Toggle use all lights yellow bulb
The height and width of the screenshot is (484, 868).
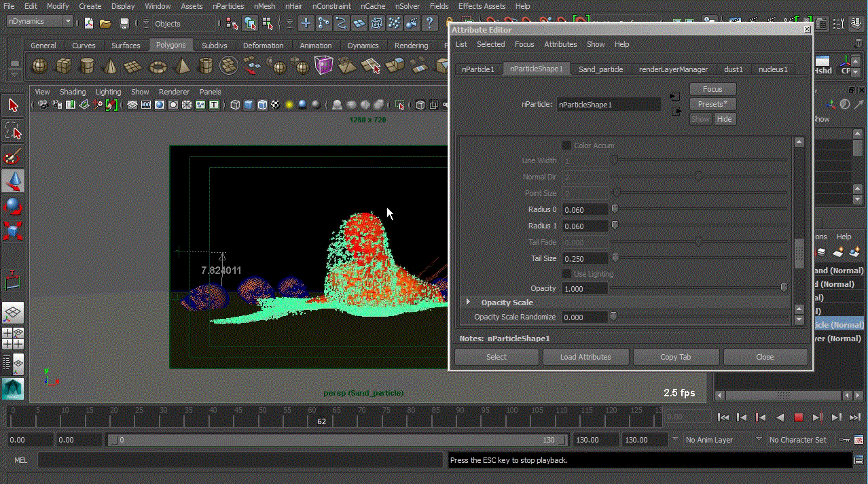[289, 105]
